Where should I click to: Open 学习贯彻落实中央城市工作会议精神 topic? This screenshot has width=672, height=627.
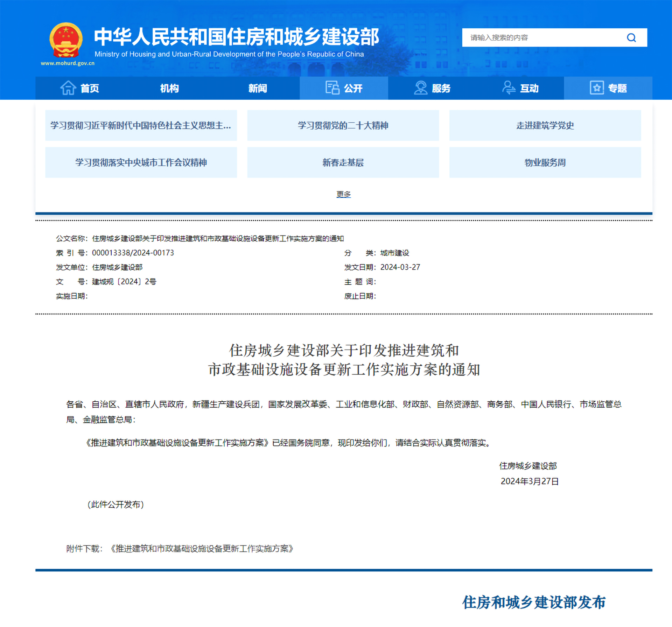pyautogui.click(x=141, y=162)
